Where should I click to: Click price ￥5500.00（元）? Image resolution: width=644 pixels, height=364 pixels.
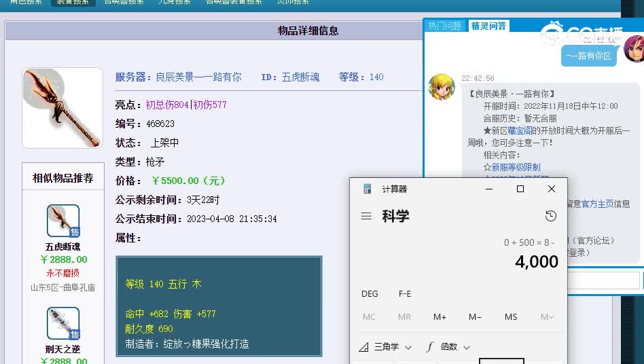pyautogui.click(x=189, y=181)
